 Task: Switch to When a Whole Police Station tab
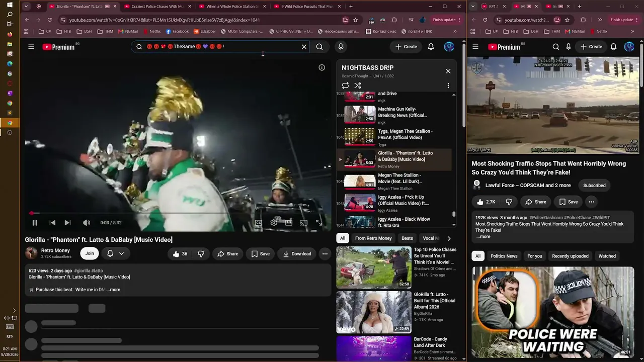(232, 7)
